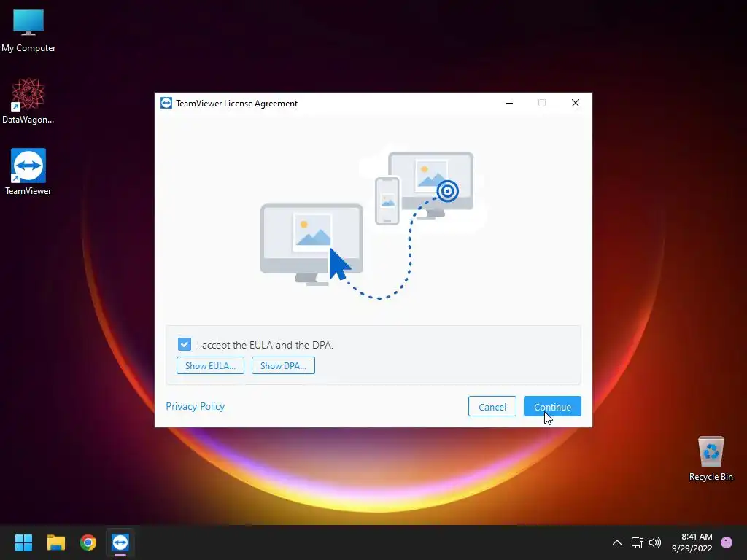Open the volume speaker tray icon
Image resolution: width=747 pixels, height=560 pixels.
coord(655,542)
